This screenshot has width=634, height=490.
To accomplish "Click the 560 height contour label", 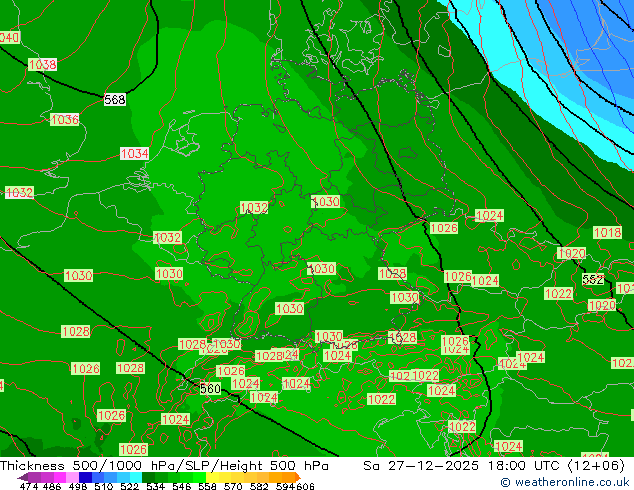I will pyautogui.click(x=210, y=389).
